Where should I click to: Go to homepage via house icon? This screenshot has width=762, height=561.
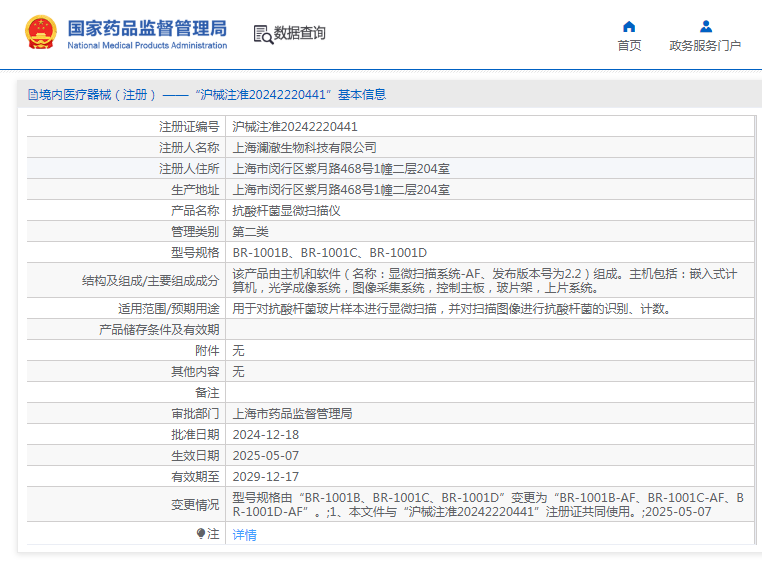(x=629, y=27)
